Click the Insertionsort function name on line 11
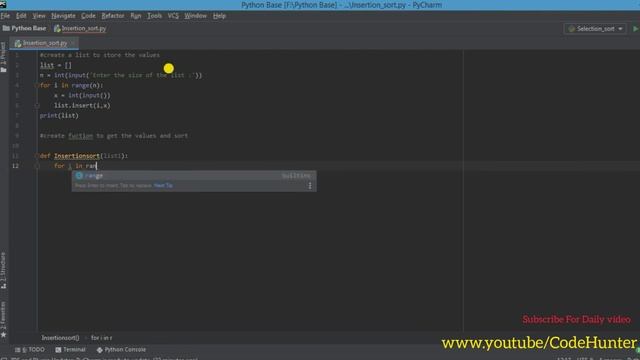 77,156
